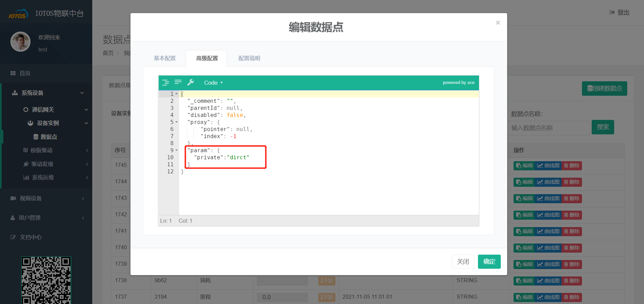644x304 pixels.
Task: Switch to the 基本配置 tab
Action: (165, 58)
